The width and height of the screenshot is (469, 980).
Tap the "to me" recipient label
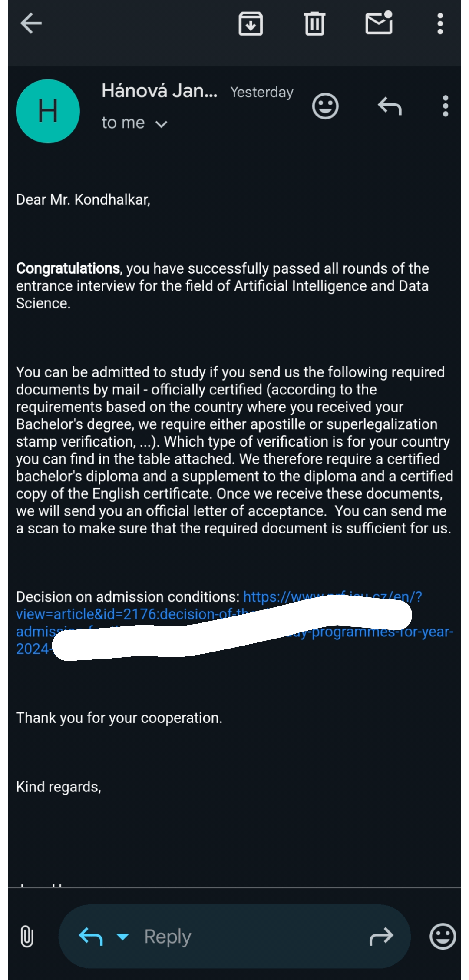coord(123,122)
